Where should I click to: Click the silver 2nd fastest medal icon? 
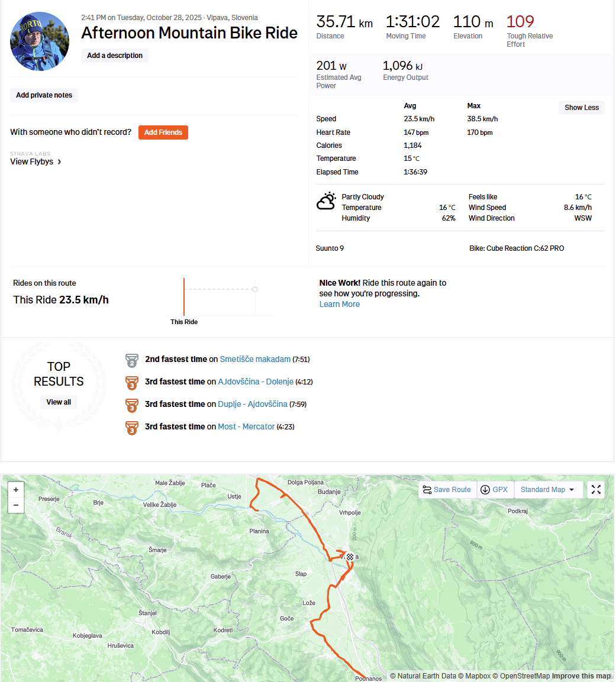point(132,360)
